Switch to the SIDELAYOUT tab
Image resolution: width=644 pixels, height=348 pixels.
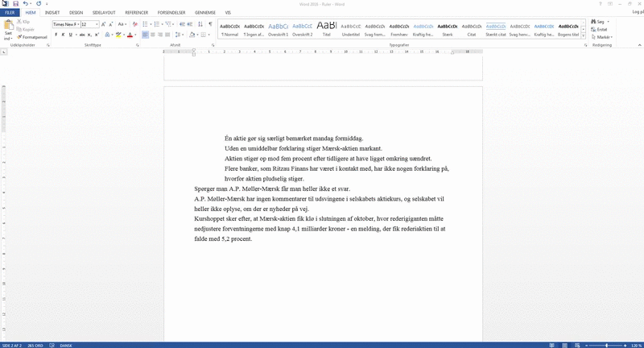[104, 13]
